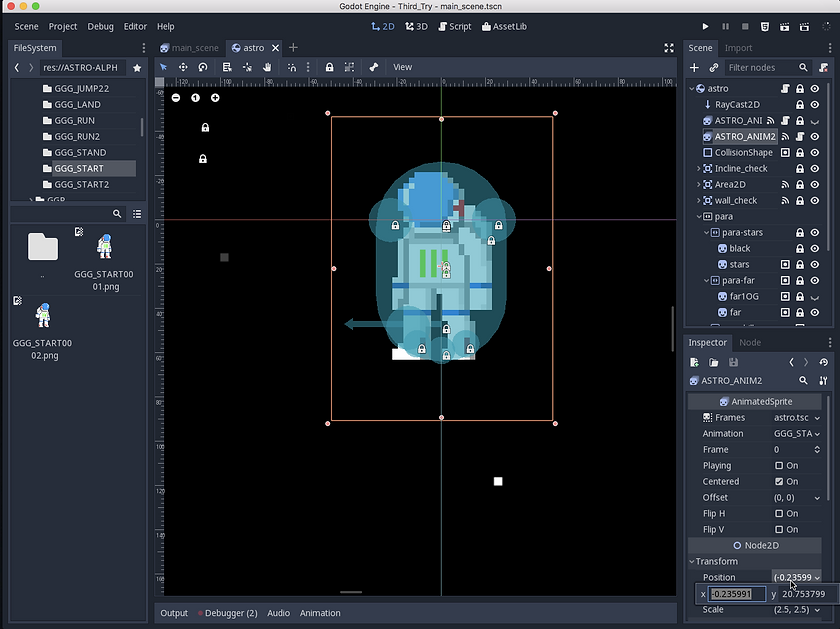Expand the Offset value dropdown

pyautogui.click(x=817, y=498)
